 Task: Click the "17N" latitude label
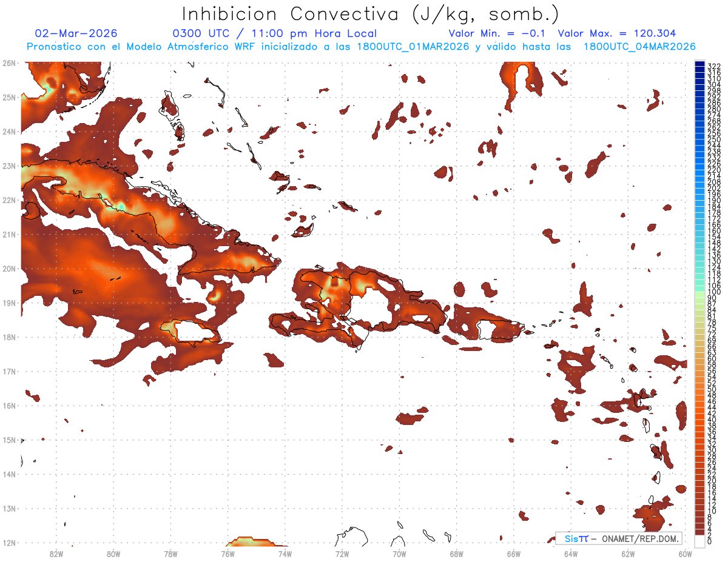(8, 372)
